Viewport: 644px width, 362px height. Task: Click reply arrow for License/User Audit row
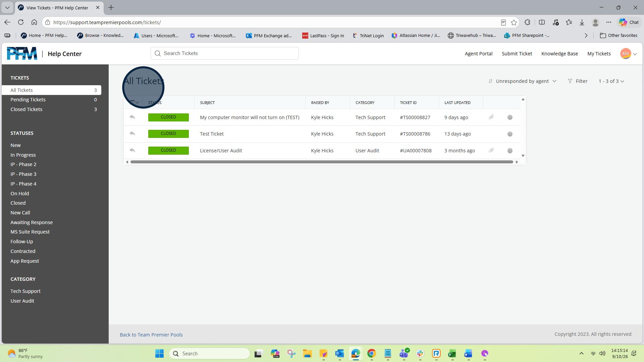pos(132,150)
